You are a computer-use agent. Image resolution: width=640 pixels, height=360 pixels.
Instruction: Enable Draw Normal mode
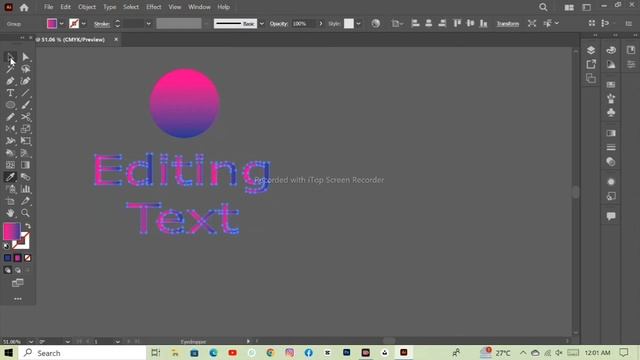tap(7, 270)
